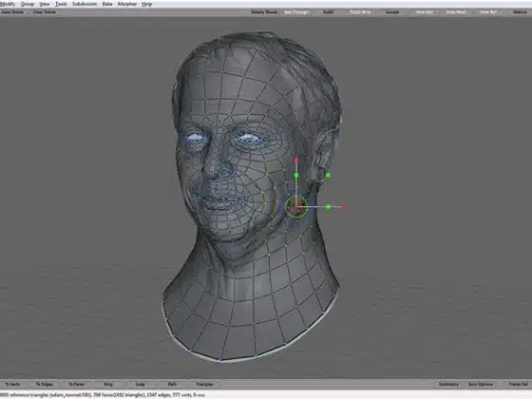The height and width of the screenshot is (399, 532).
Task: Open the Tools menu
Action: 61,4
